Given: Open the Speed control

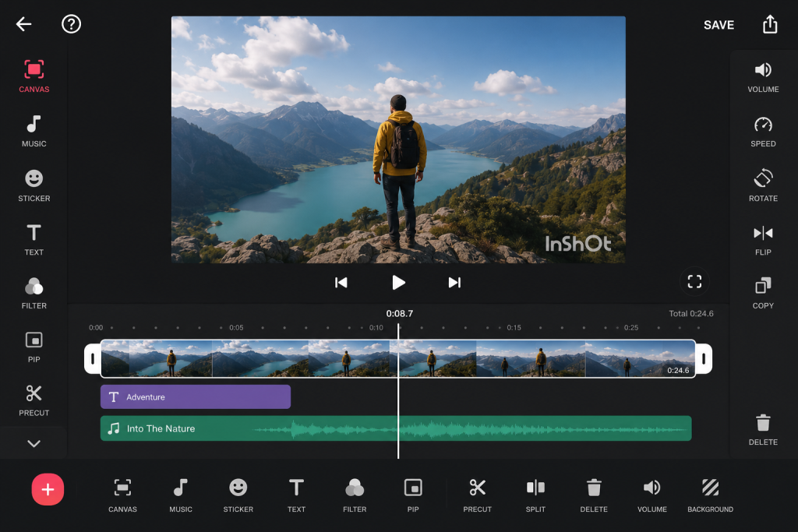Looking at the screenshot, I should click(763, 132).
